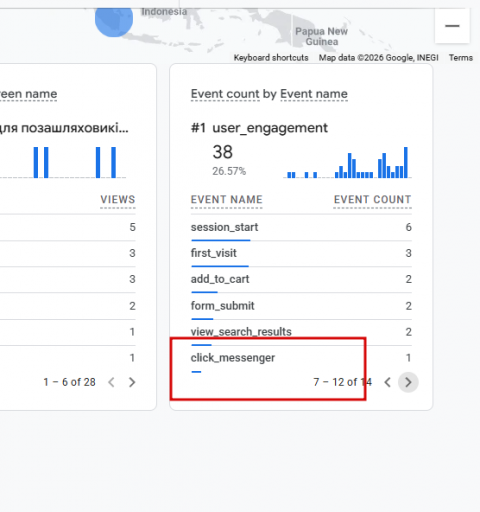Go to previous page of views table

111,382
